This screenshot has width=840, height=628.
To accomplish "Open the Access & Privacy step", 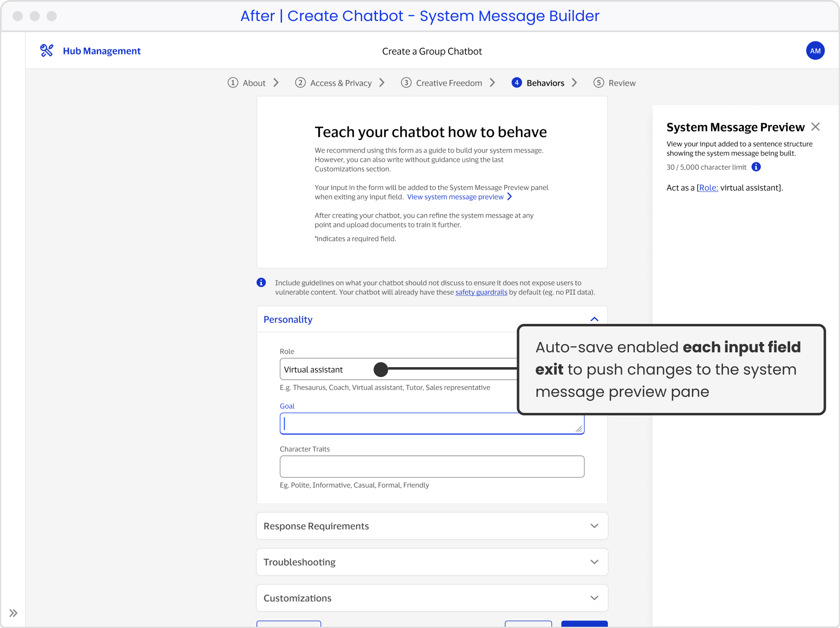I will pos(340,82).
